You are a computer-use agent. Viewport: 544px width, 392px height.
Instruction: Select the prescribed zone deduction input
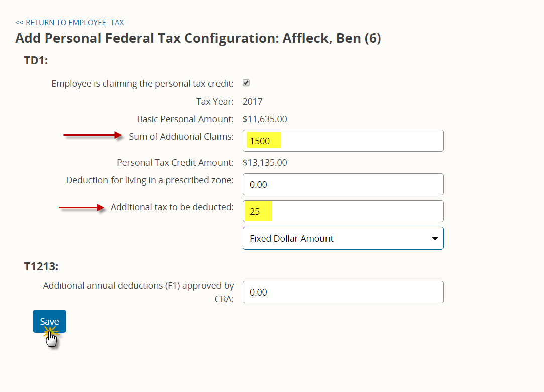click(343, 184)
